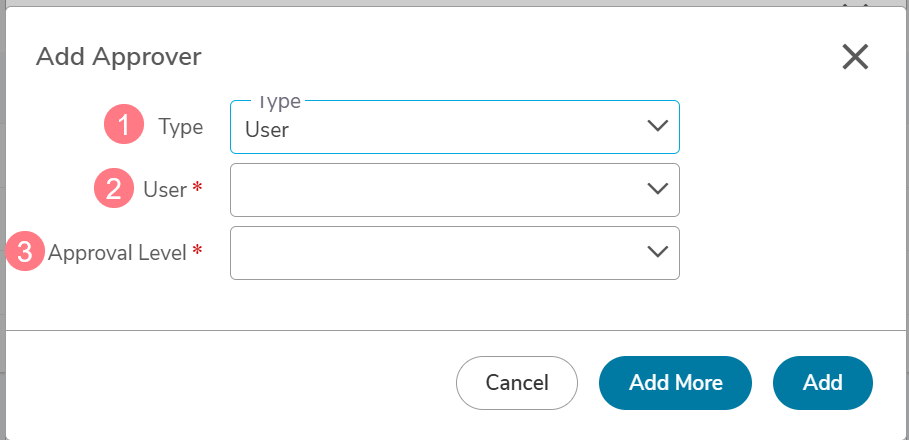Click the Add button
Screen dimensions: 909x440
[x=823, y=383]
